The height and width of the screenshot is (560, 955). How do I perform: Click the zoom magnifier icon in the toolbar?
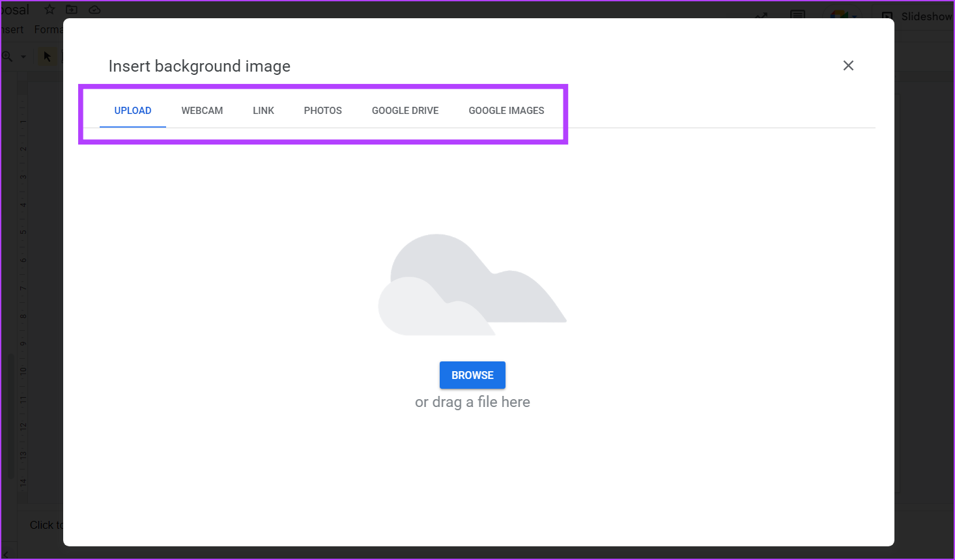pos(8,57)
